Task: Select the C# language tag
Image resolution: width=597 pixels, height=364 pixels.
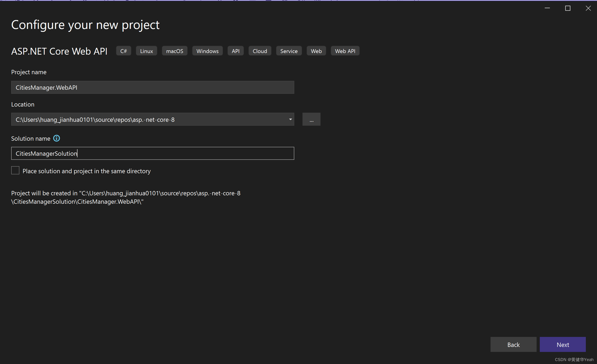Action: pos(124,51)
